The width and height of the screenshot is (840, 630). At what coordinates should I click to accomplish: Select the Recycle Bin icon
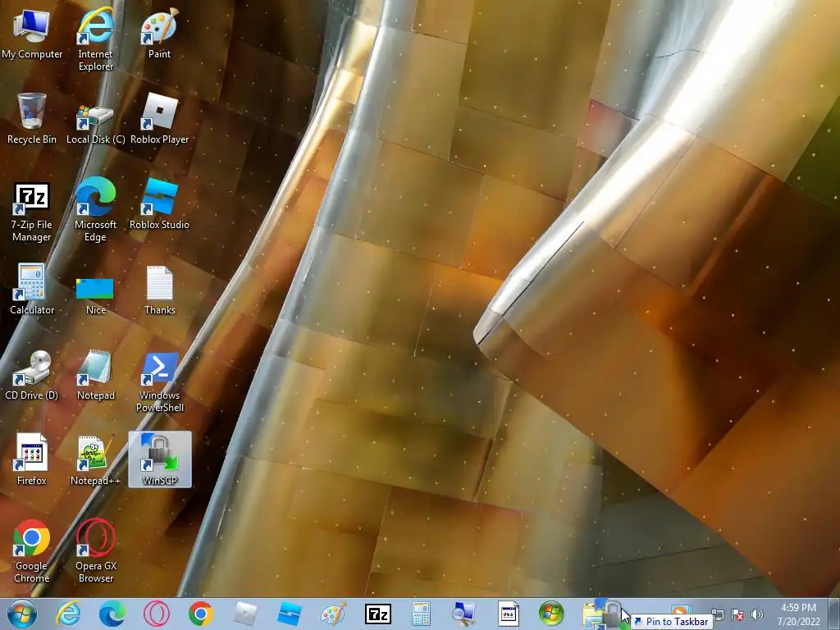pos(32,119)
